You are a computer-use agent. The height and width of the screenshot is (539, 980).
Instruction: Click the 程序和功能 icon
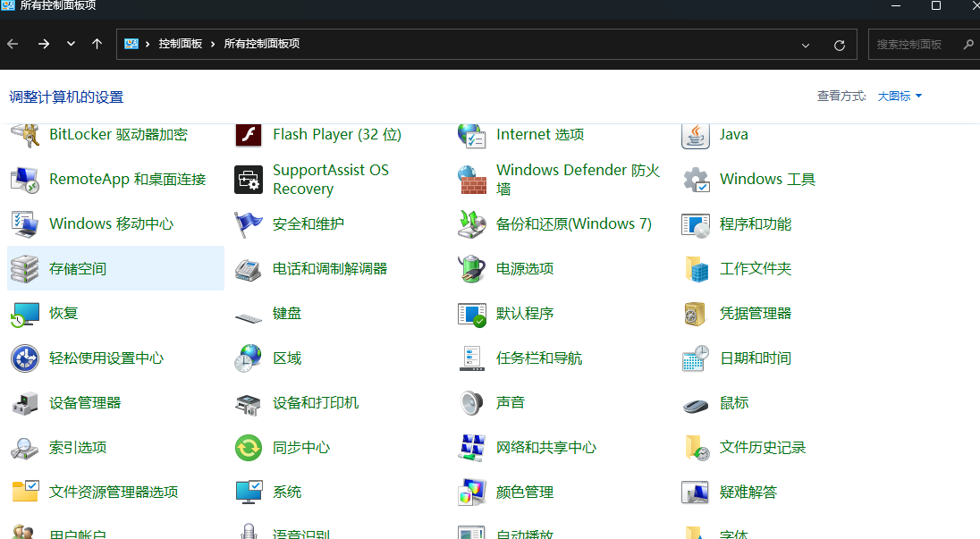pos(696,224)
